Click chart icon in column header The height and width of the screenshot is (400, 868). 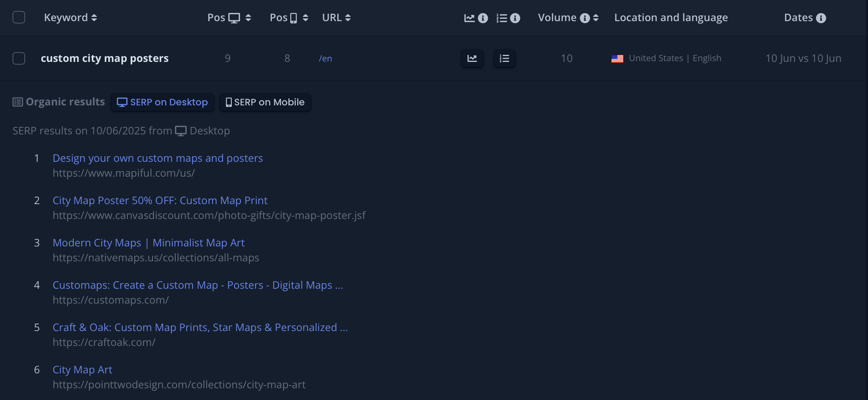click(469, 18)
